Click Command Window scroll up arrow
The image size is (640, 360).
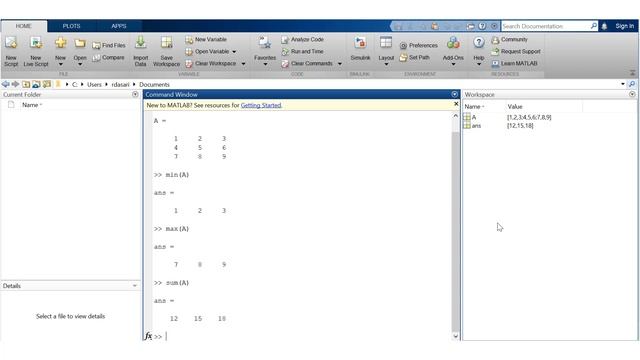point(456,116)
